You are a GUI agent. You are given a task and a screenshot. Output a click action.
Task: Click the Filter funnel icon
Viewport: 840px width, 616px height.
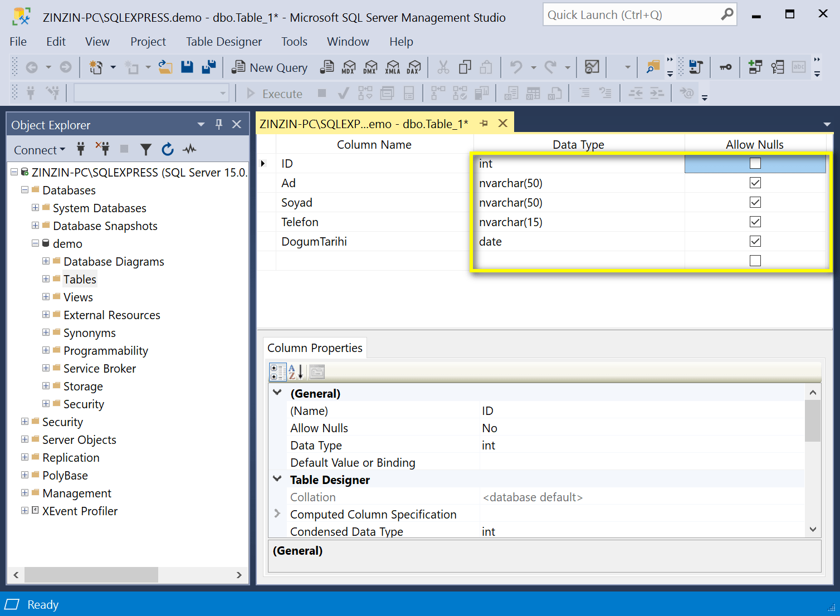point(146,149)
